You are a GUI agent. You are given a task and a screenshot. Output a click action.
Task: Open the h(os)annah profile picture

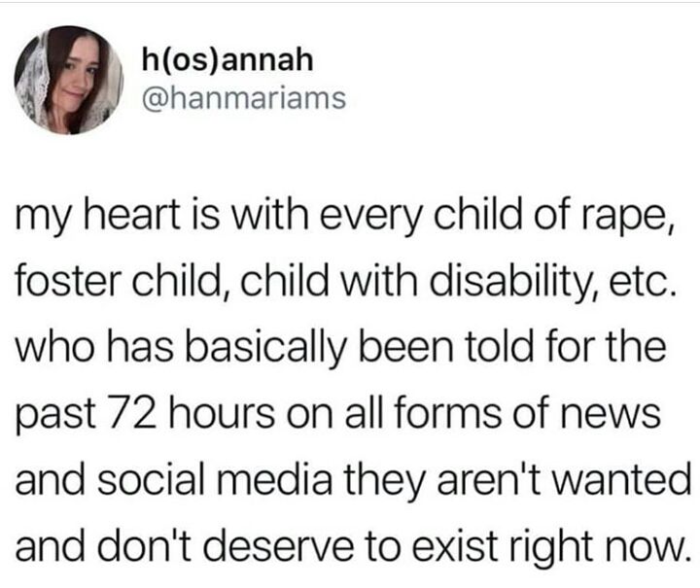coord(69,80)
